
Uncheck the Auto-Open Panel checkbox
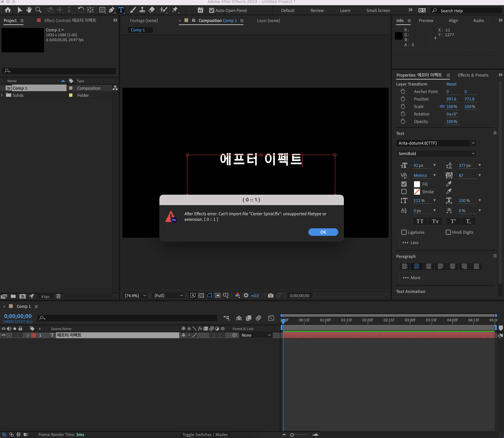[x=211, y=10]
